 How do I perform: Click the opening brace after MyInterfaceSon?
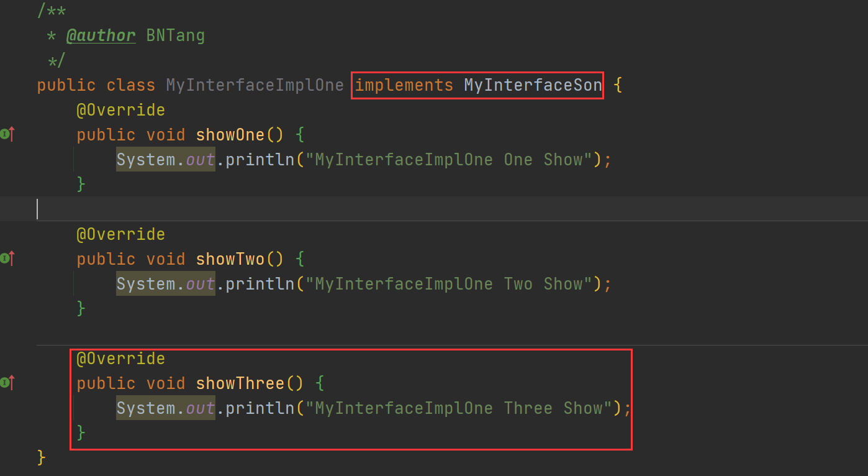tap(618, 85)
